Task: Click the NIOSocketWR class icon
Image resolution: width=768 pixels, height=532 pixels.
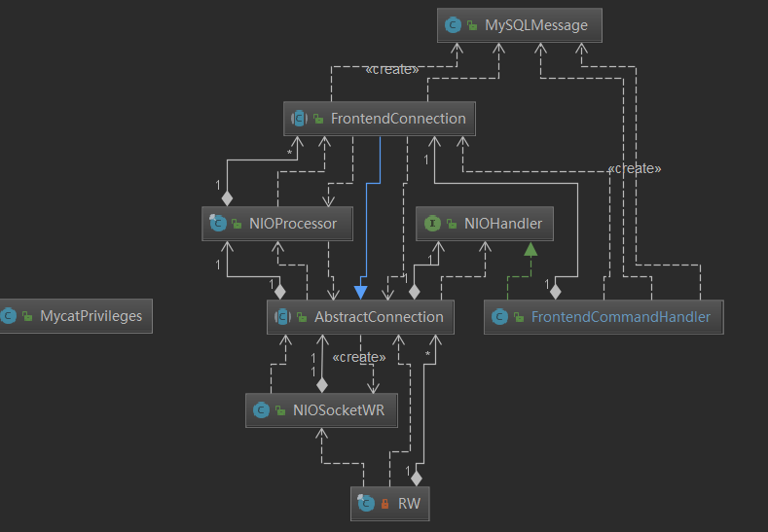Action: point(261,410)
